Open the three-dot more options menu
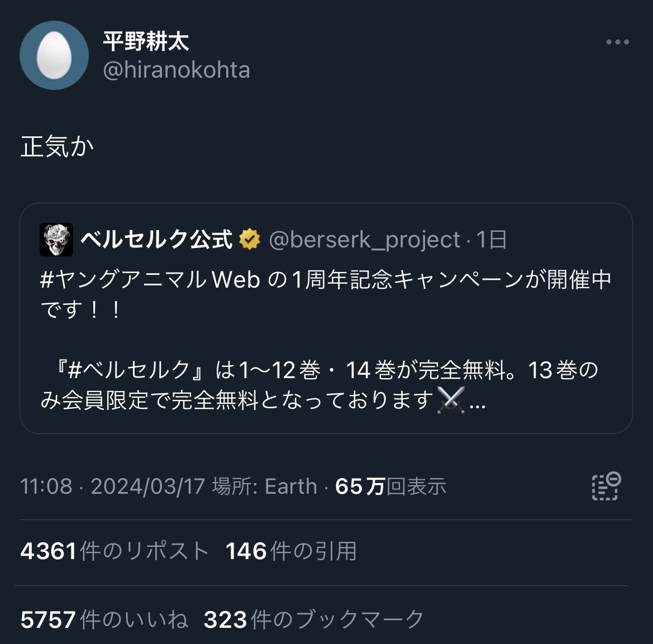The height and width of the screenshot is (644, 653). [x=617, y=42]
